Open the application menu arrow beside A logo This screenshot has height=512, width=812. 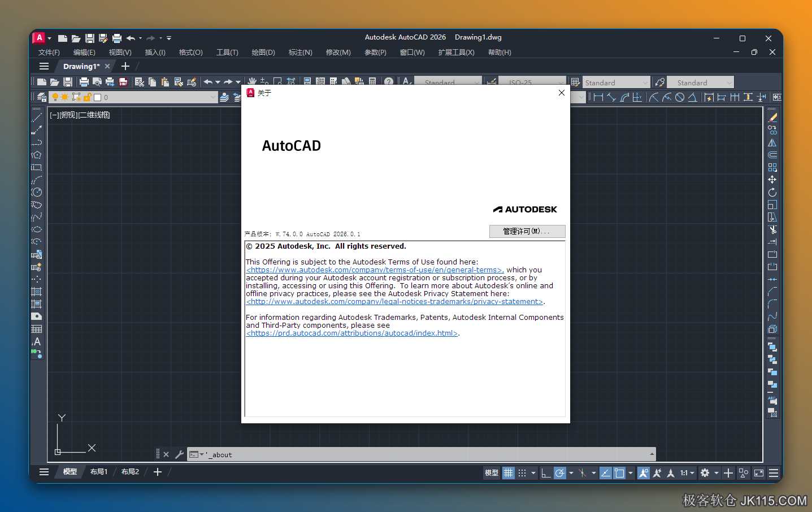point(50,38)
